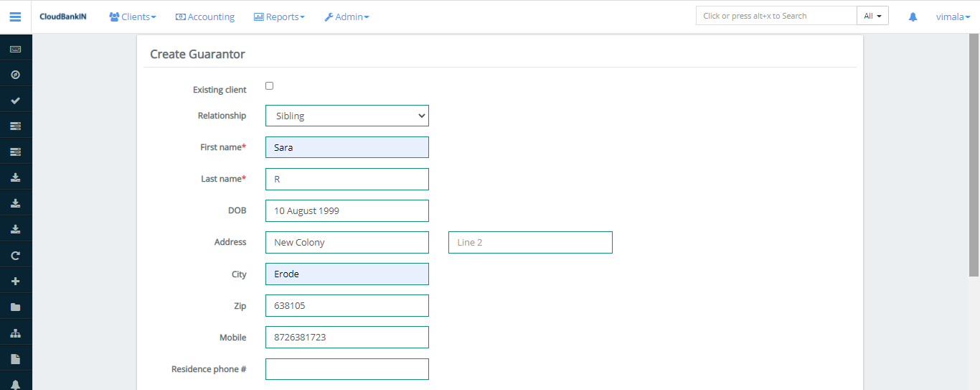Image resolution: width=980 pixels, height=390 pixels.
Task: Click the document file icon in sidebar
Action: point(15,359)
